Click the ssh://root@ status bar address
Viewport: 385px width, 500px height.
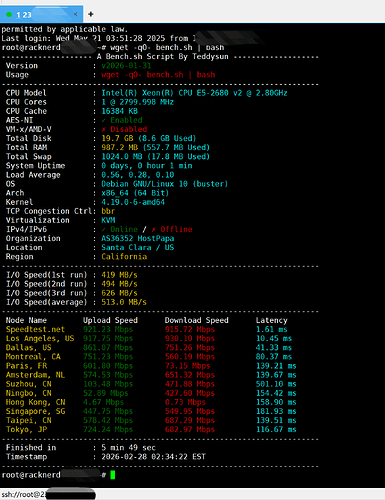(x=23, y=494)
